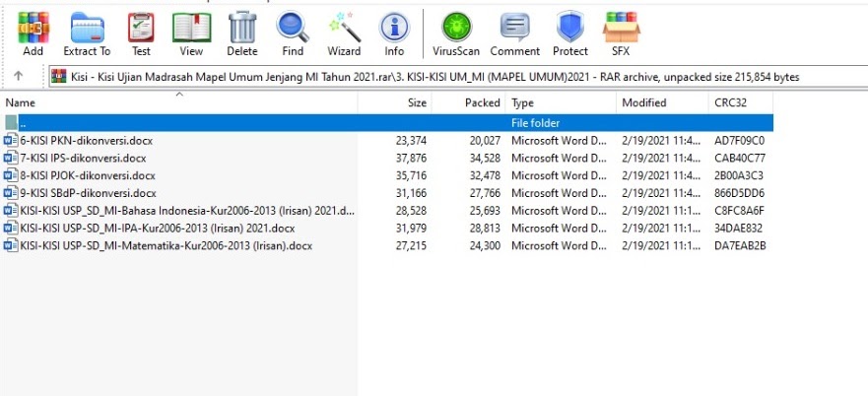Click Word icon of 7-KISI IPS file
The image size is (868, 396).
(x=11, y=158)
